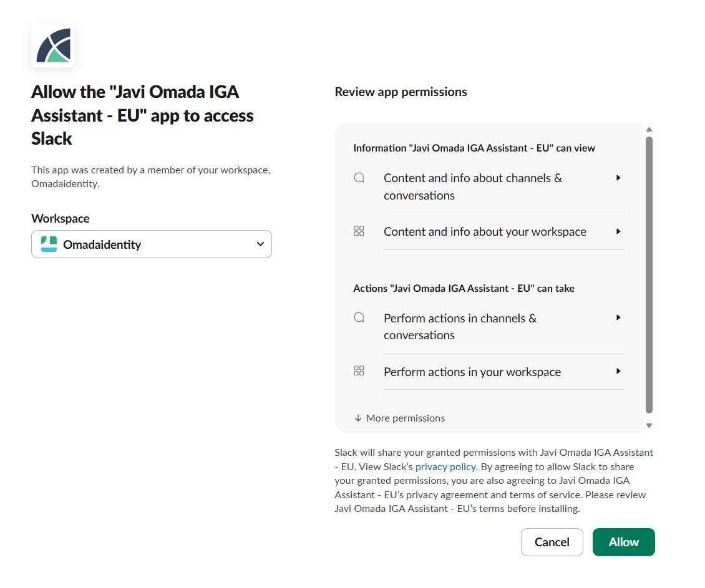Click the grid icon beside workspace info permission

tap(359, 231)
